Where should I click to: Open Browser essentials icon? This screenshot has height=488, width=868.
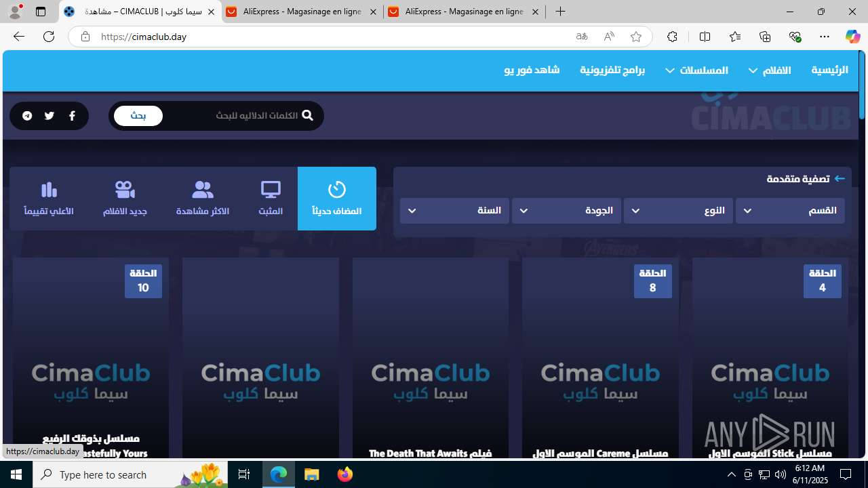click(x=795, y=37)
